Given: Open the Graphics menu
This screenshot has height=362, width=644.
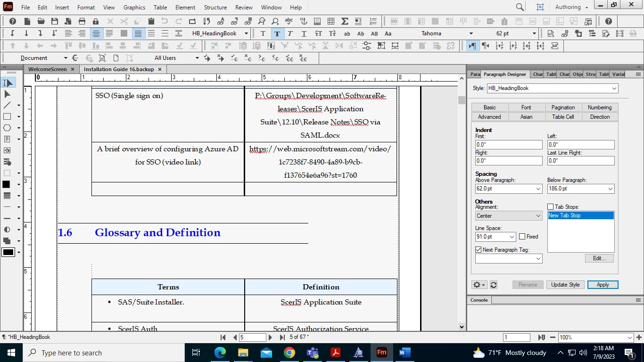Looking at the screenshot, I should coord(134,7).
